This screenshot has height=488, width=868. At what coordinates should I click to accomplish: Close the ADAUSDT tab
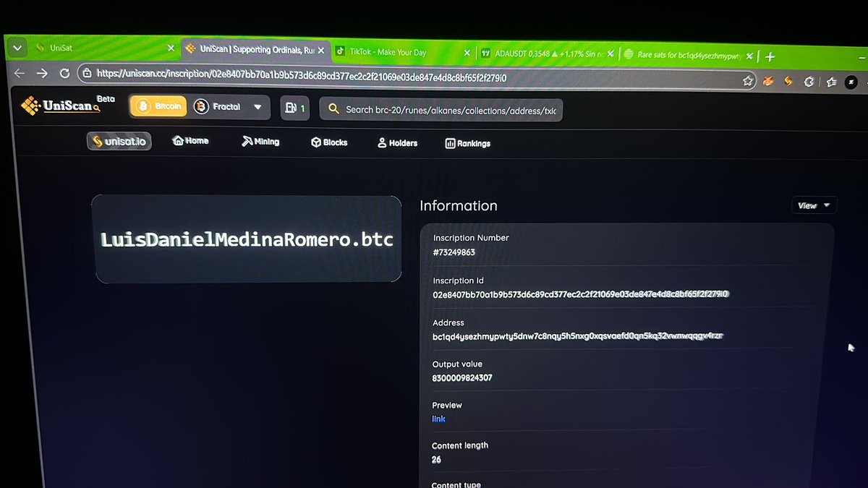(x=610, y=54)
